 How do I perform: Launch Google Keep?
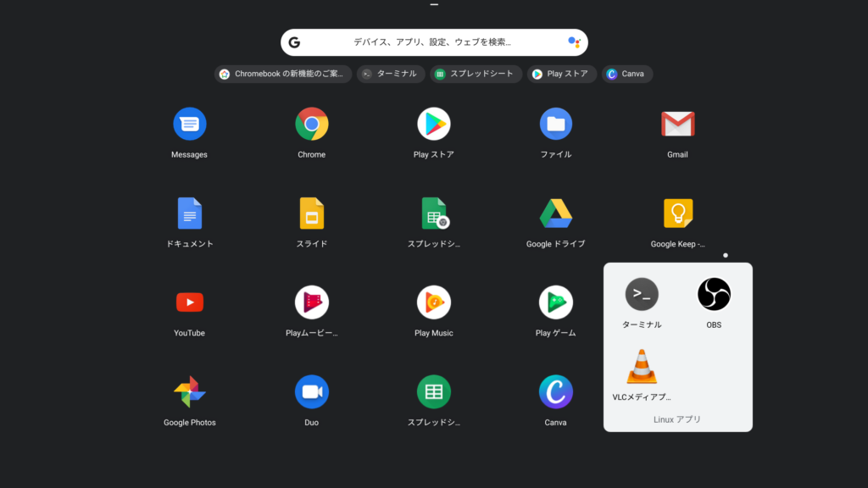(x=677, y=213)
